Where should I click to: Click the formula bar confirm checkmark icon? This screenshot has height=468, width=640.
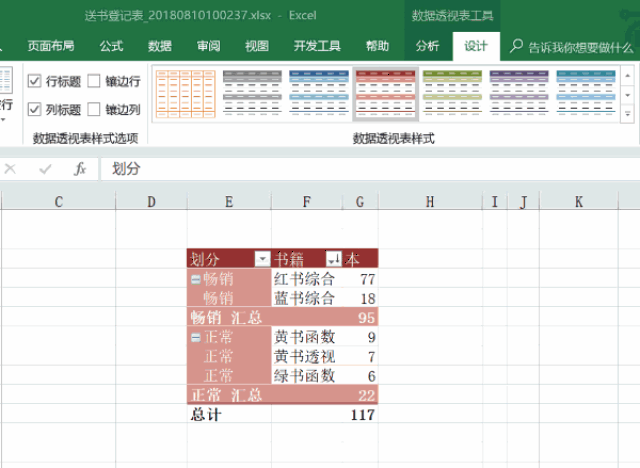(45, 169)
